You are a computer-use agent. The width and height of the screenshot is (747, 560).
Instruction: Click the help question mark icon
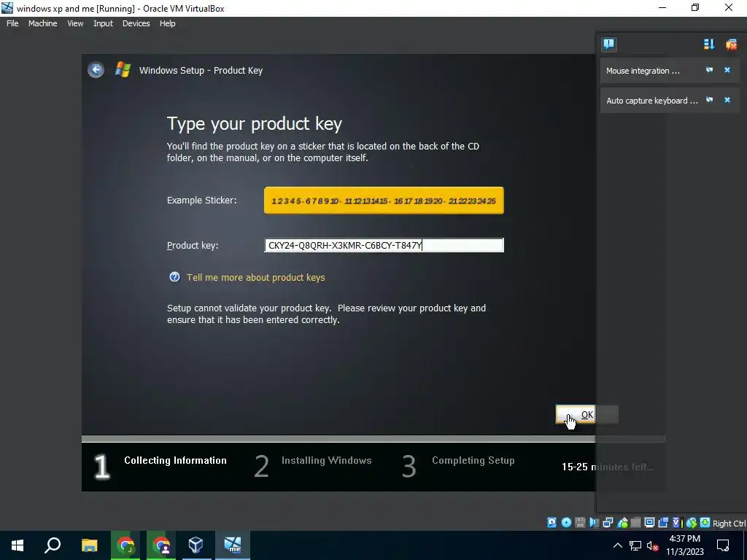175,277
